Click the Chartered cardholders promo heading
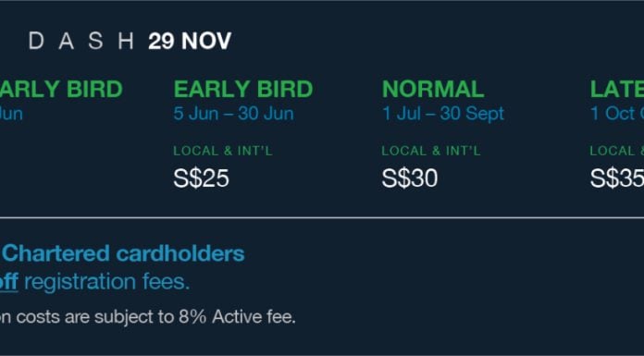Image resolution: width=644 pixels, height=356 pixels. coord(122,253)
